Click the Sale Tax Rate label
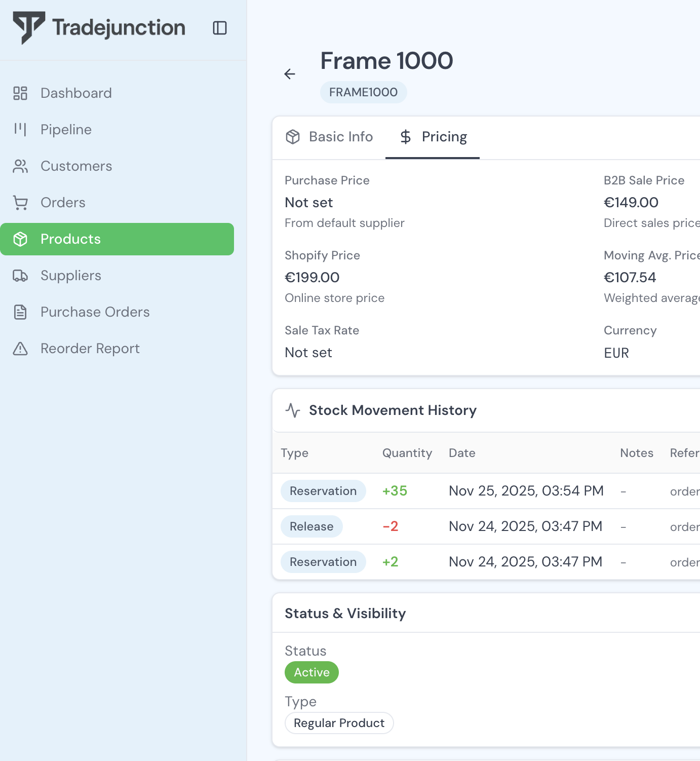This screenshot has width=700, height=761. pyautogui.click(x=322, y=330)
